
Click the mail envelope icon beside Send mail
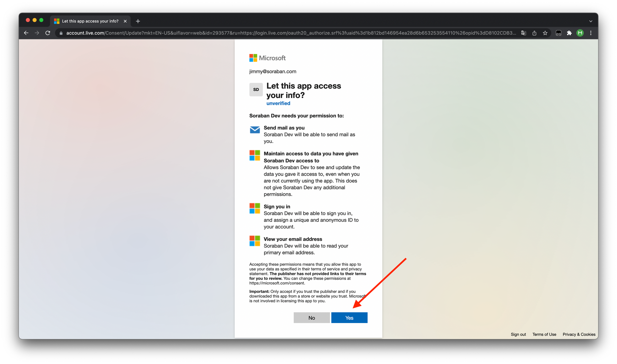[x=255, y=130]
